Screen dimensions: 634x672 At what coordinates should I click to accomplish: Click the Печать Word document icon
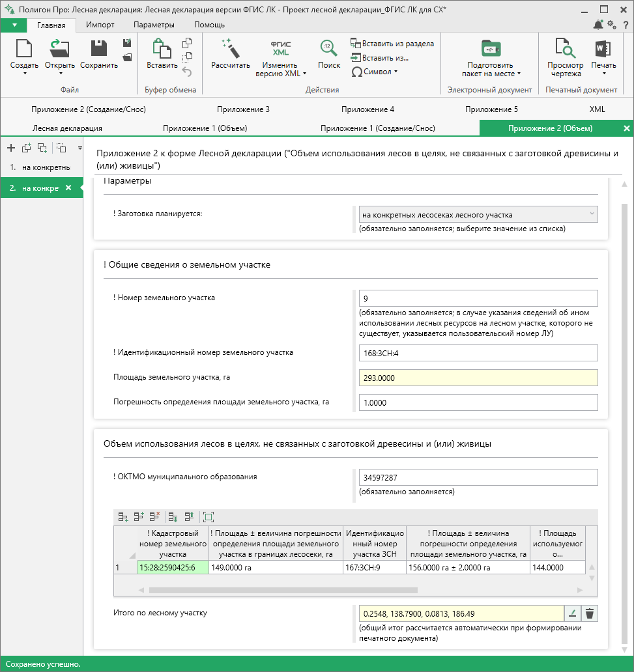[603, 48]
